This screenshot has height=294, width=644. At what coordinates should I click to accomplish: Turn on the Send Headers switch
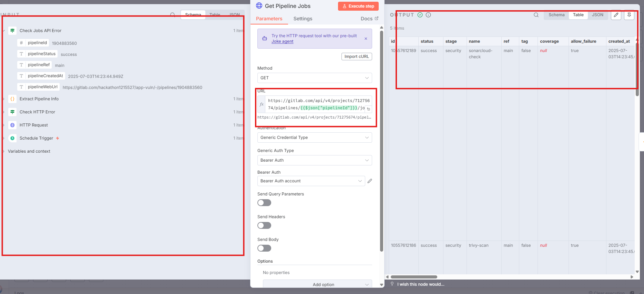pyautogui.click(x=264, y=225)
